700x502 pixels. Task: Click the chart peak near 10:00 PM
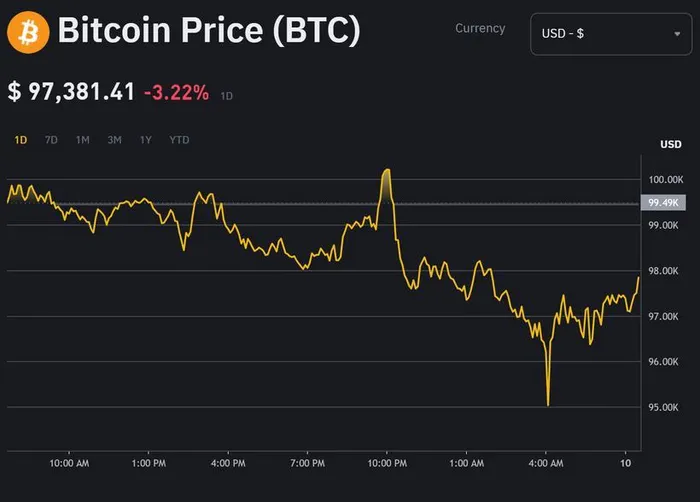[387, 171]
